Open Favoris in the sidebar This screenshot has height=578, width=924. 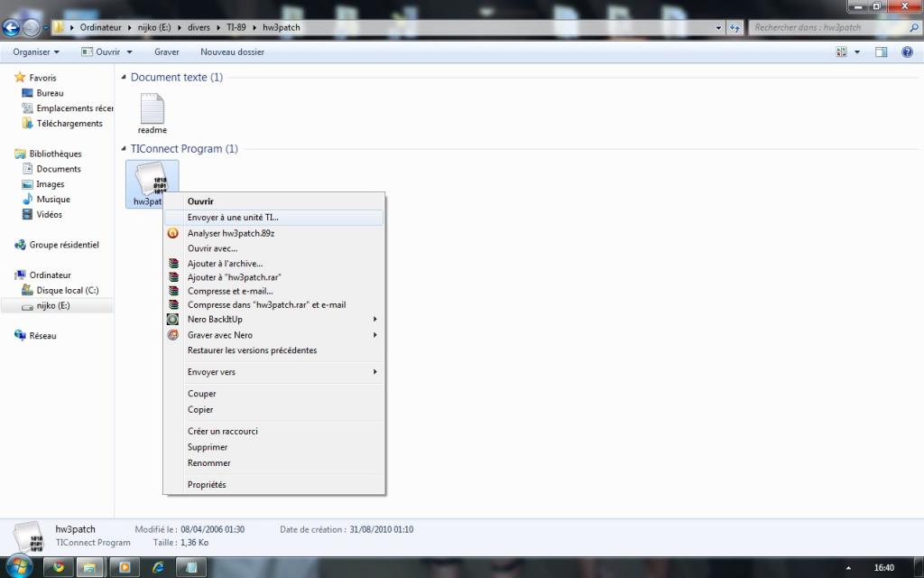(36, 78)
